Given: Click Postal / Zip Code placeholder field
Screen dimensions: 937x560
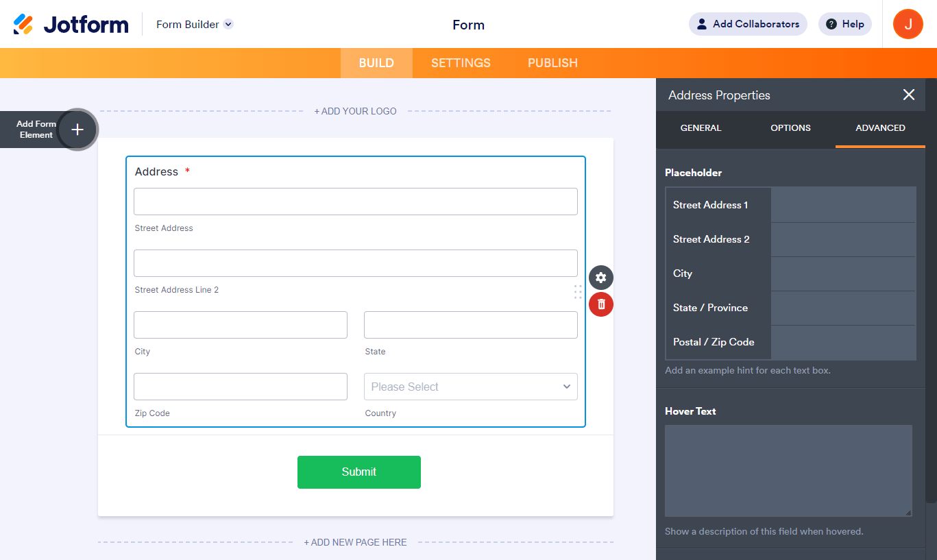Looking at the screenshot, I should click(x=843, y=342).
